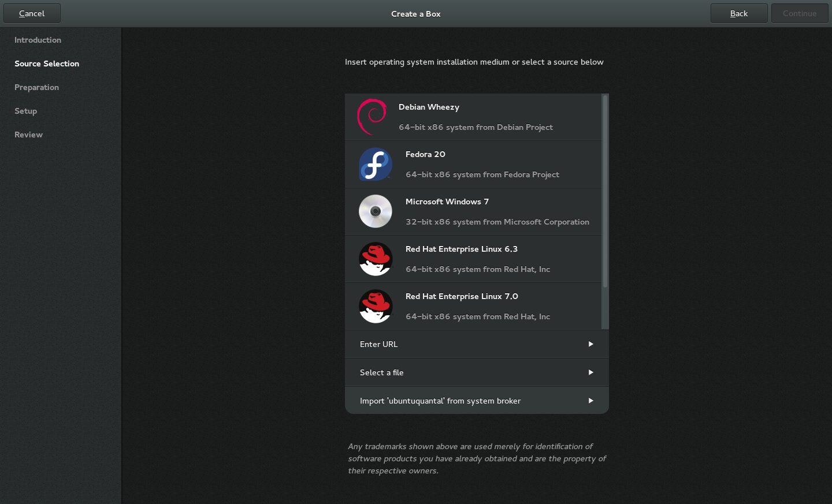Image resolution: width=832 pixels, height=504 pixels.
Task: Expand the Import ubuntuquantal arrow
Action: click(590, 401)
